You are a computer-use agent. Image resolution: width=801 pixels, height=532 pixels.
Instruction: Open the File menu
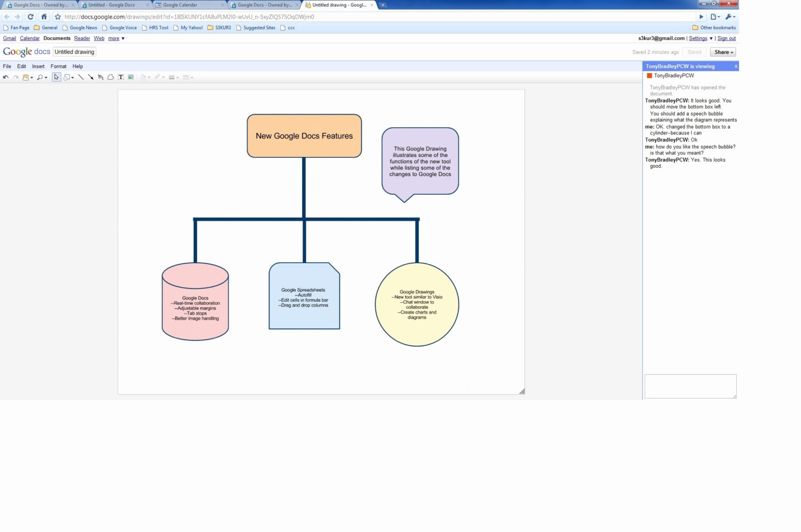pos(7,66)
